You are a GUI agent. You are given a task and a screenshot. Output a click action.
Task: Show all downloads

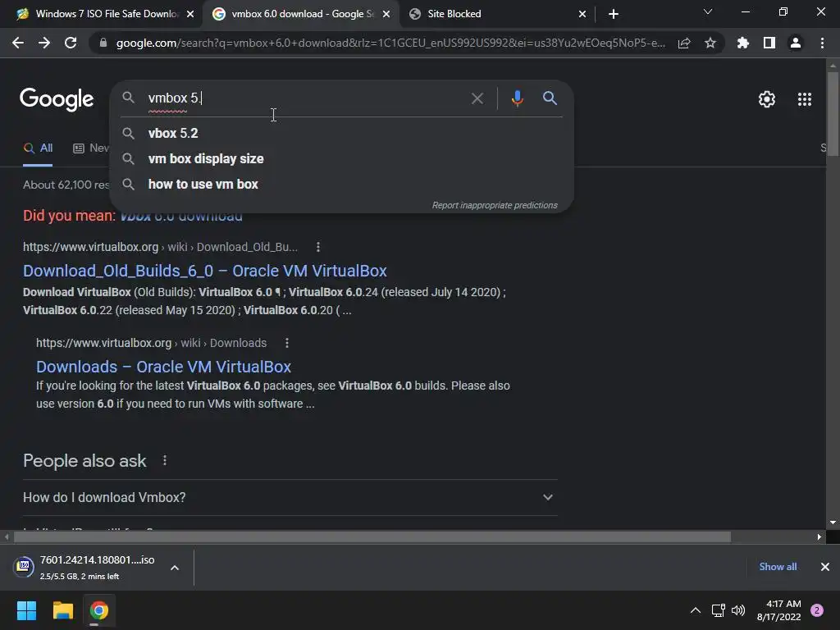click(778, 567)
